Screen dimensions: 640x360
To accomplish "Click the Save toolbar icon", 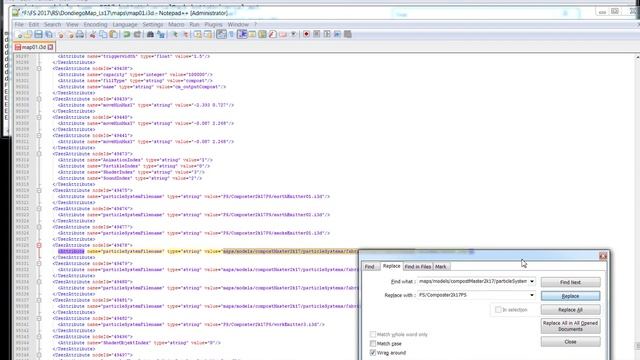I will click(x=38, y=35).
